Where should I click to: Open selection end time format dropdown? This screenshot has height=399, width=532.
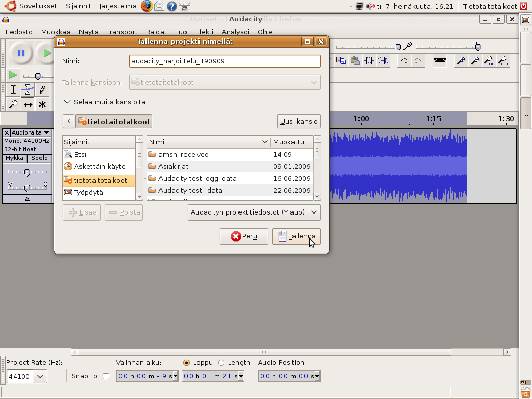pyautogui.click(x=241, y=376)
